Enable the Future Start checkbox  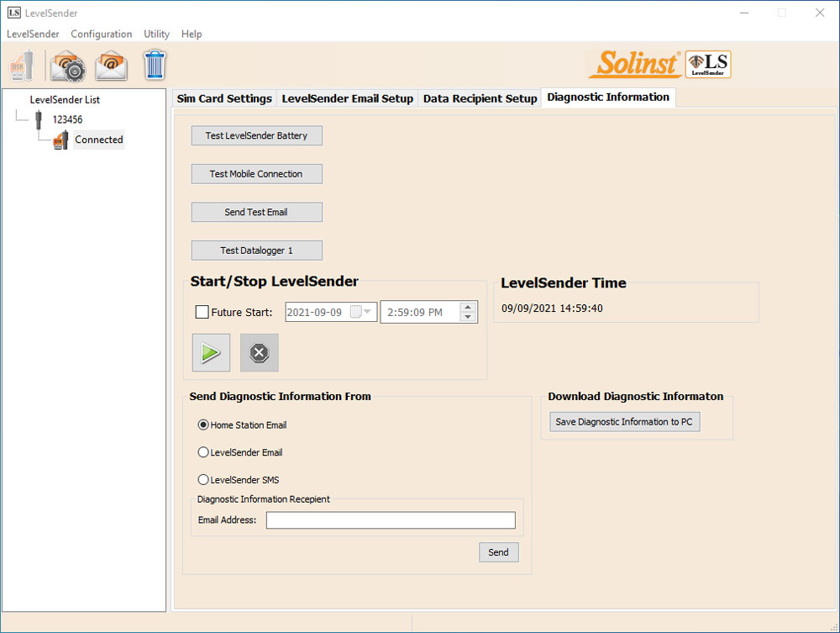tap(202, 311)
